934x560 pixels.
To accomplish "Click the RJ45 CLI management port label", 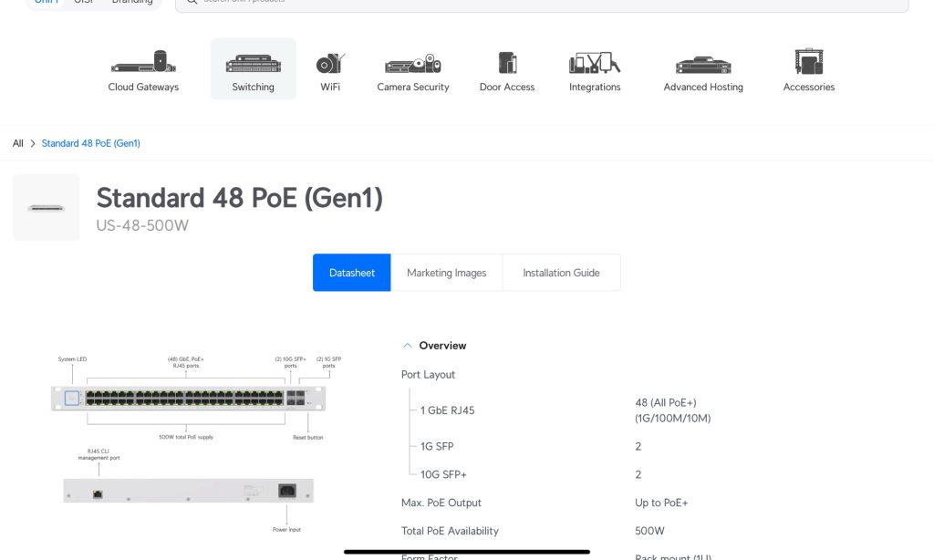I will tap(99, 454).
